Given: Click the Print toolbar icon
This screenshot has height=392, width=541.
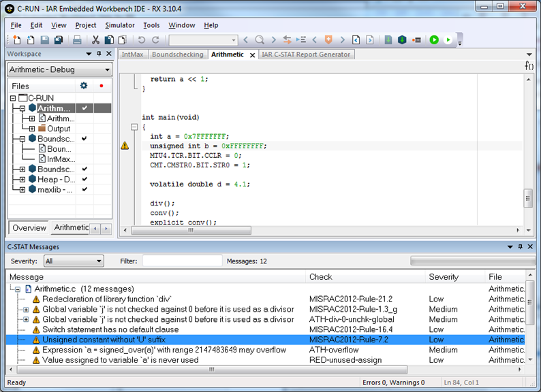Looking at the screenshot, I should coord(78,40).
